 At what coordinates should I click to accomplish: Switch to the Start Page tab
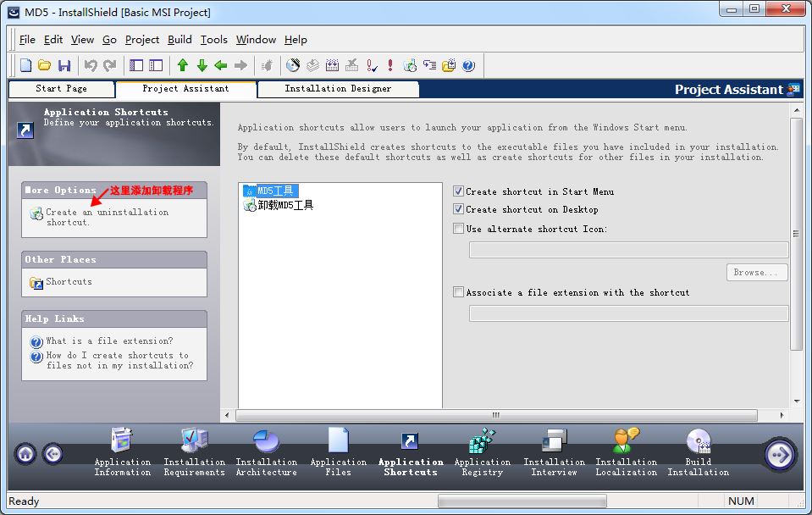pyautogui.click(x=62, y=89)
